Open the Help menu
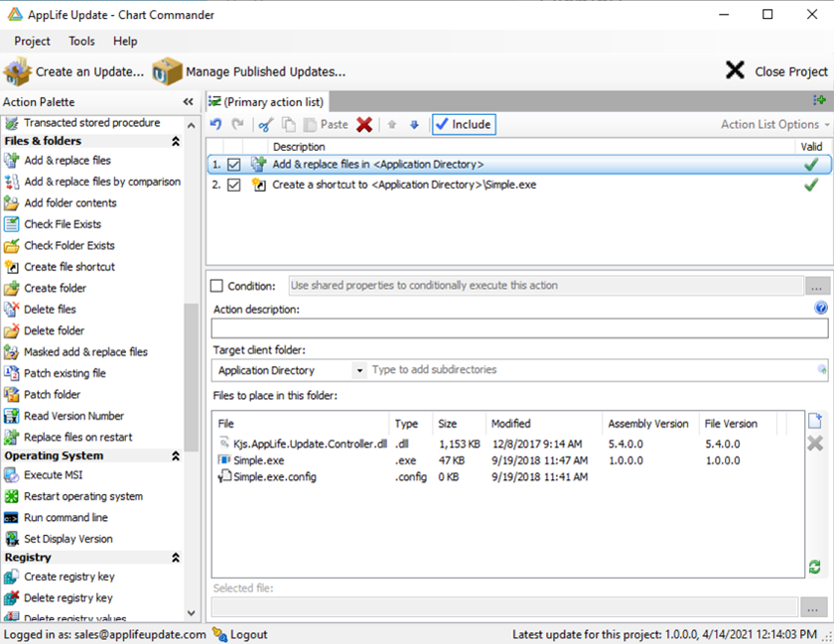Screen dimensions: 834x644 coord(125,41)
